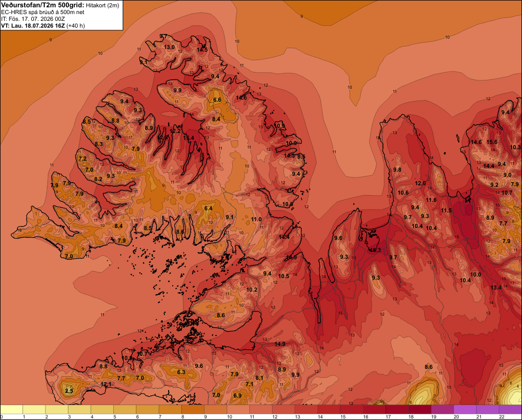This screenshot has height=420, width=522.
Task: Select the 20–21 degree purple legend swatch
Action: tap(465, 410)
